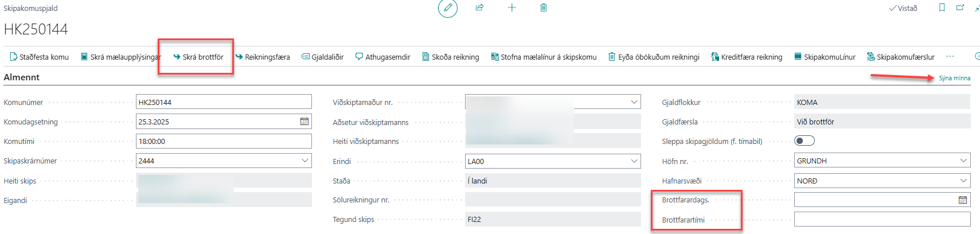Image resolution: width=980 pixels, height=234 pixels.
Task: Click the Komutími input field
Action: 224,141
